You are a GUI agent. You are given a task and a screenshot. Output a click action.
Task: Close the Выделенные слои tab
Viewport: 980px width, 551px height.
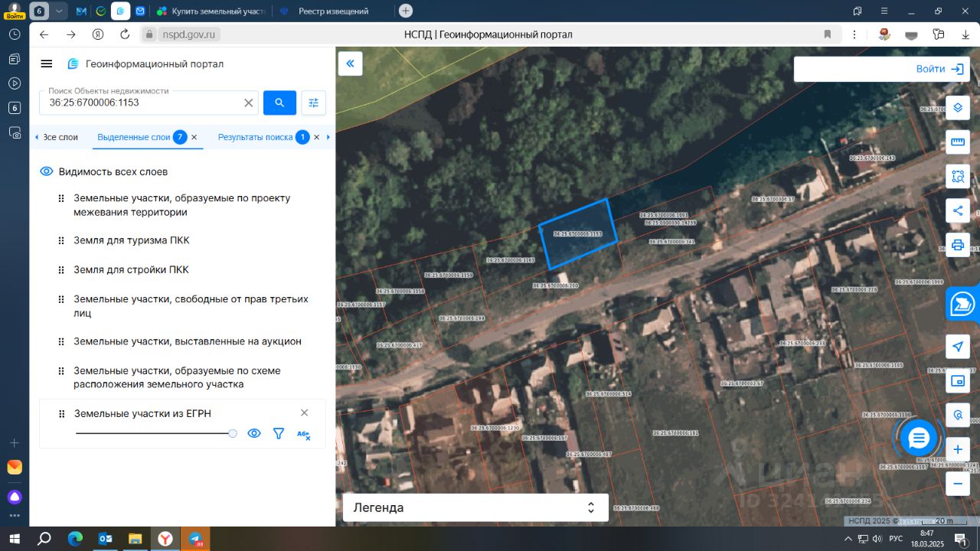click(194, 137)
